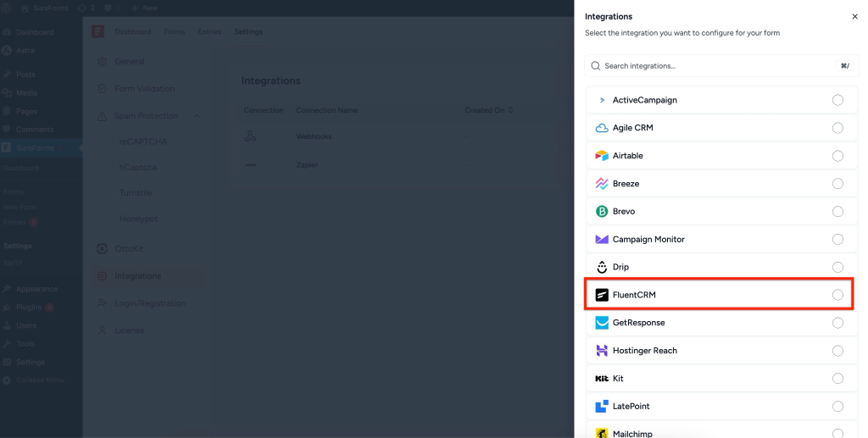Click New in the admin top bar
The height and width of the screenshot is (438, 868).
point(144,8)
